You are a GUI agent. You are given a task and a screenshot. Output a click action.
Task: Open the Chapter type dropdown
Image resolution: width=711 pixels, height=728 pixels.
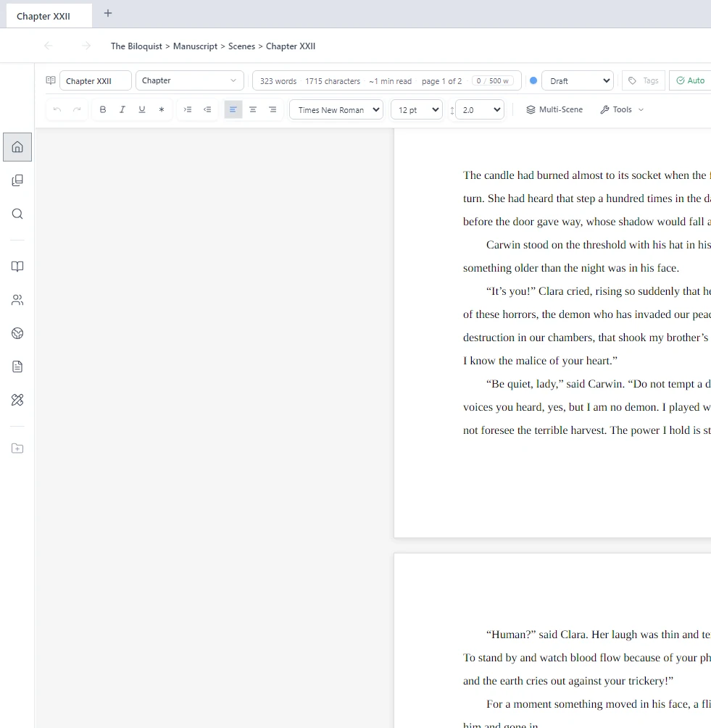tap(189, 80)
